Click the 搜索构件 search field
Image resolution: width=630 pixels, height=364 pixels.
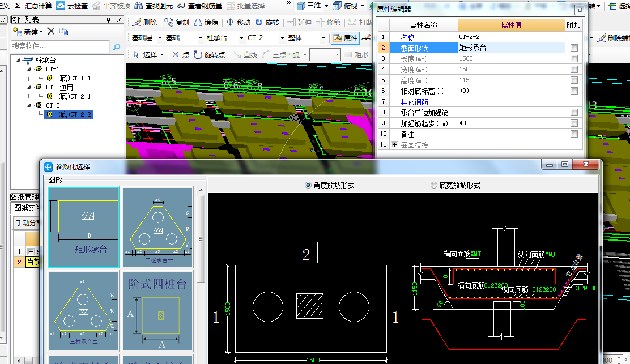[x=60, y=46]
